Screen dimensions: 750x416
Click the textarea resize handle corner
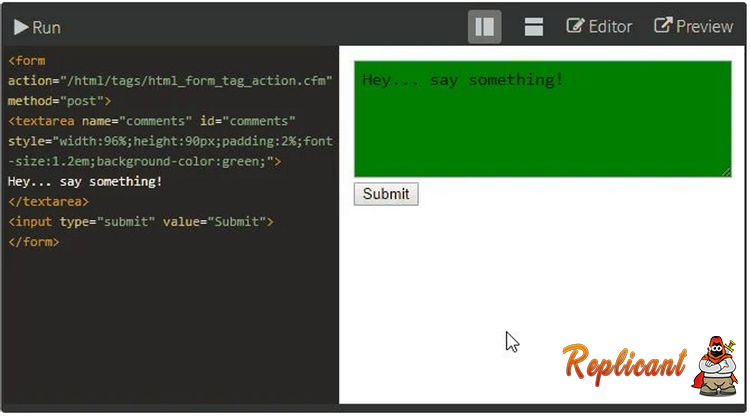click(x=726, y=172)
